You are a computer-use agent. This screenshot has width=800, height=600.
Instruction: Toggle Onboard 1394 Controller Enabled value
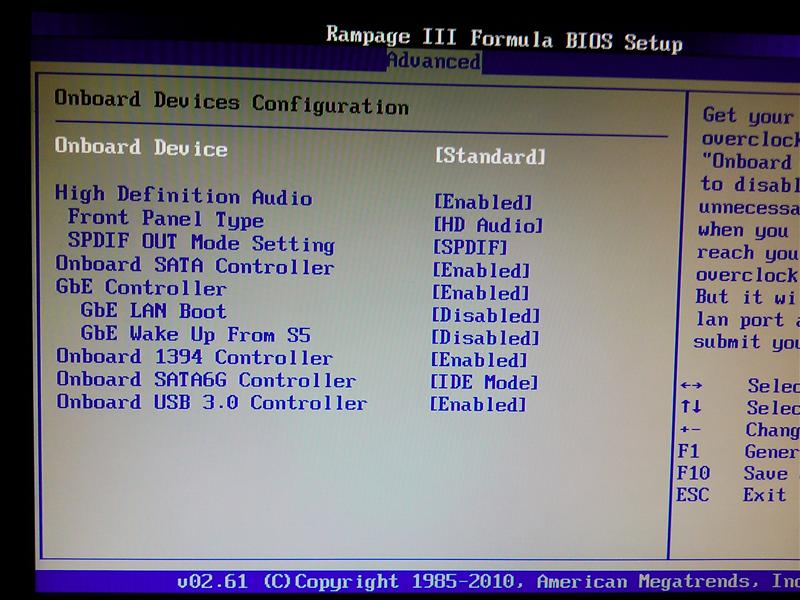click(479, 360)
